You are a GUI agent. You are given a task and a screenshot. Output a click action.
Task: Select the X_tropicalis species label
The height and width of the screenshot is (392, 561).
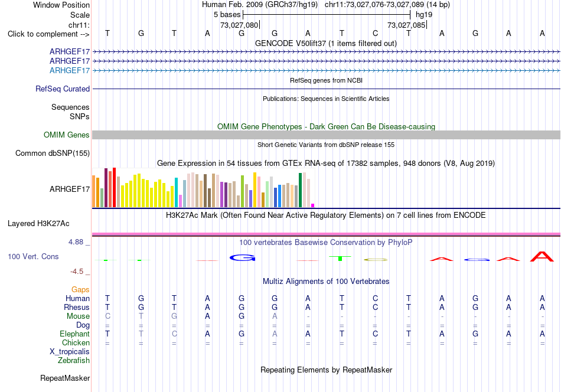tap(70, 352)
